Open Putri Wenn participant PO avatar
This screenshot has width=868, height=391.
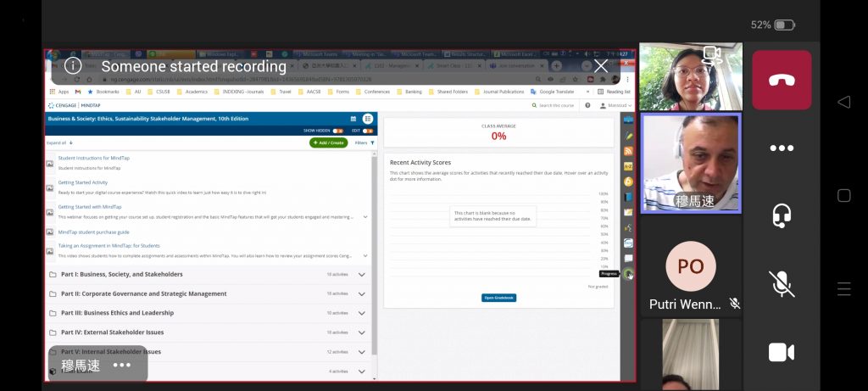(690, 266)
